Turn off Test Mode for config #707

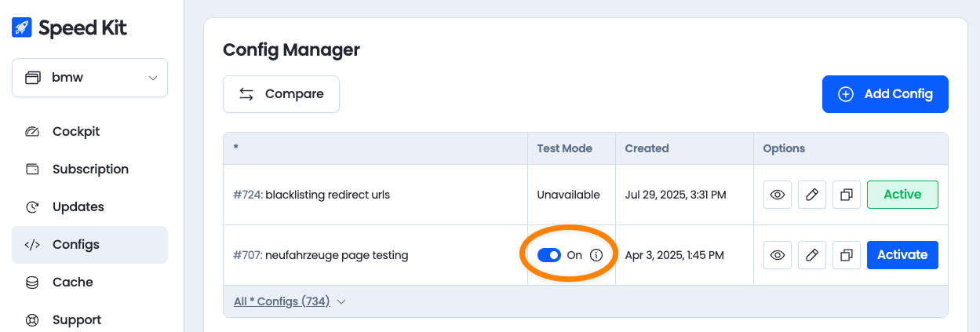coord(549,255)
